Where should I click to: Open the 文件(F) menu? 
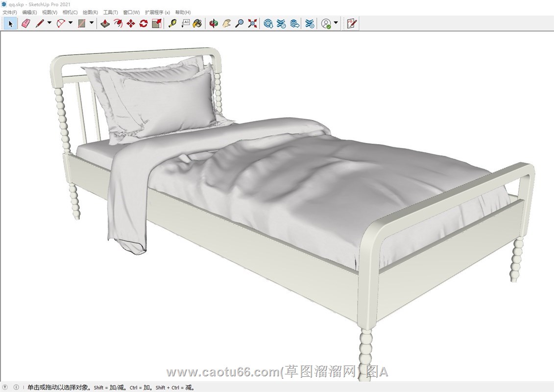tap(10, 12)
